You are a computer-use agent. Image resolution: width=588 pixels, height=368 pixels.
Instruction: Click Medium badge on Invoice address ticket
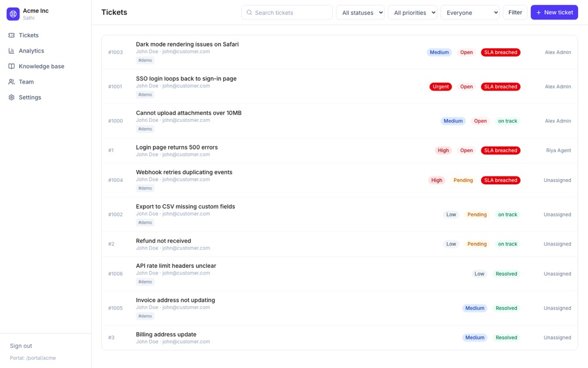(x=475, y=308)
